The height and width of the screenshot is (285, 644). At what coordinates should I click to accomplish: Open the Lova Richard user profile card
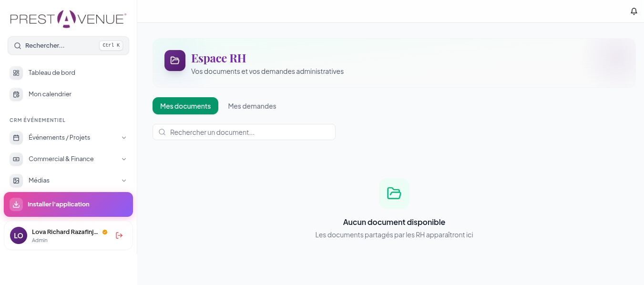coord(68,235)
